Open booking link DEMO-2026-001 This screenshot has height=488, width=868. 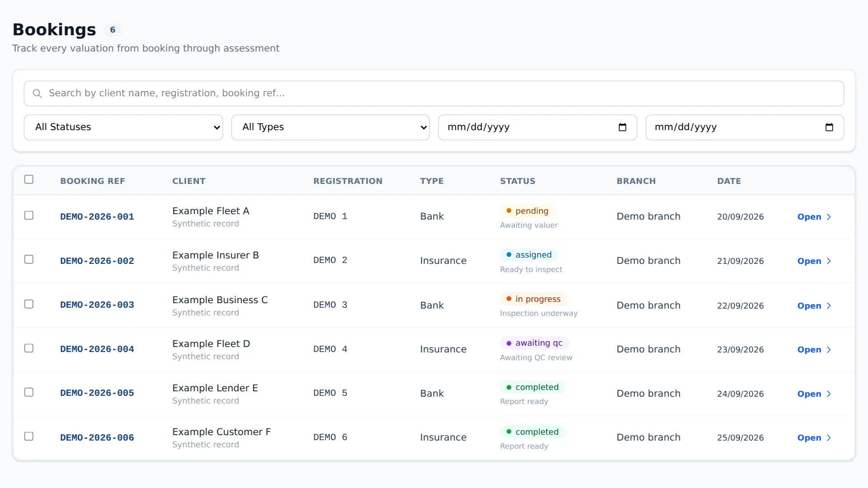tap(97, 217)
